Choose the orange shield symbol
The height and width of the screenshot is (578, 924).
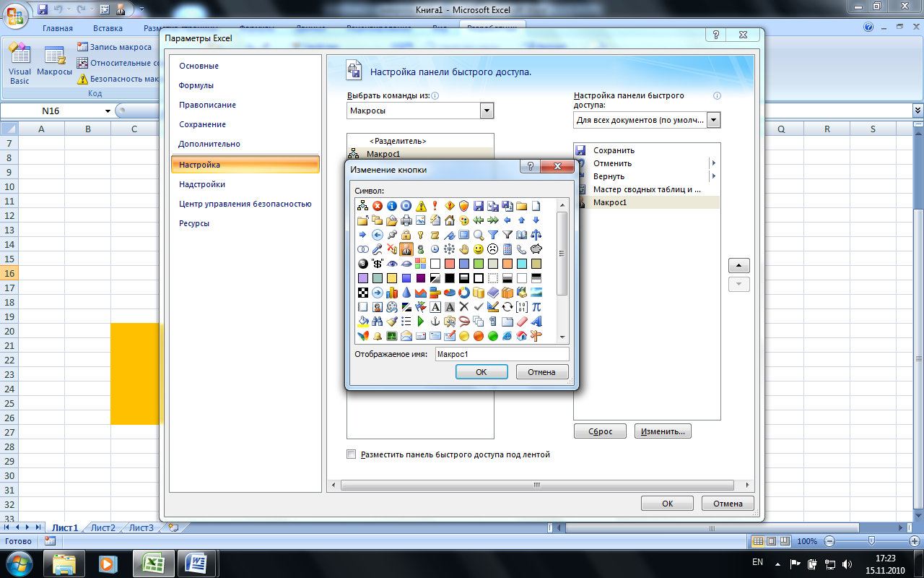pos(463,206)
